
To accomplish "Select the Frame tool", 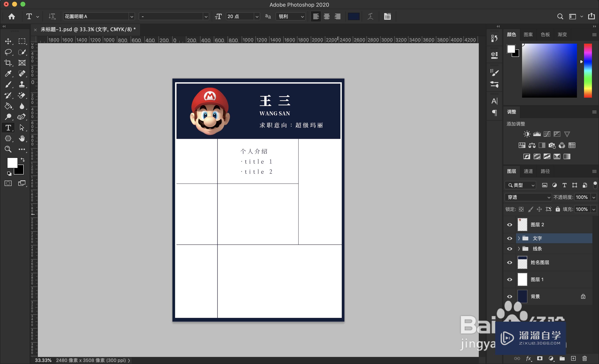I will click(x=22, y=63).
